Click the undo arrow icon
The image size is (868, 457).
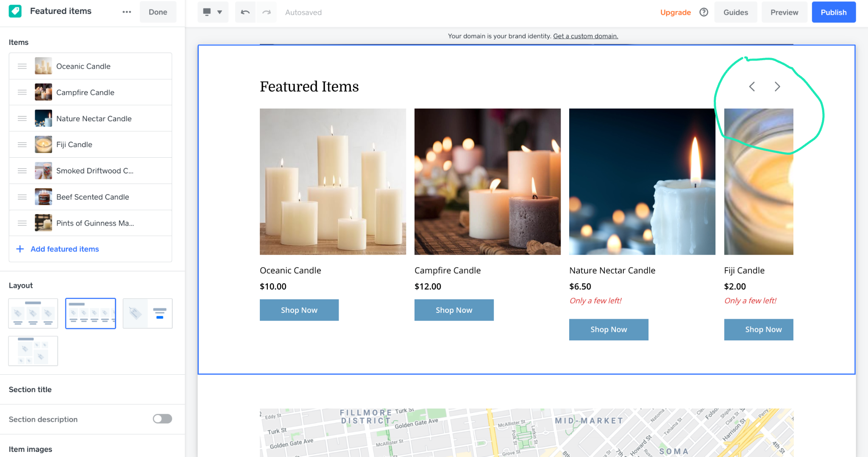click(245, 12)
